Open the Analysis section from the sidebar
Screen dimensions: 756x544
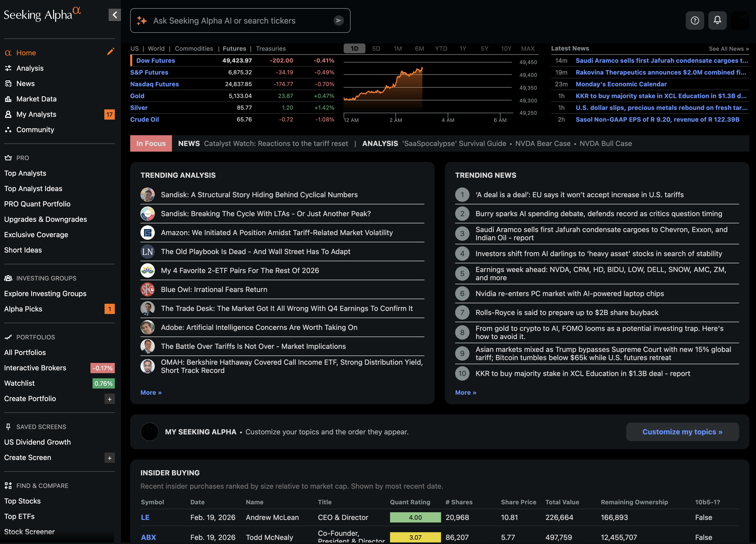[x=8, y=68]
